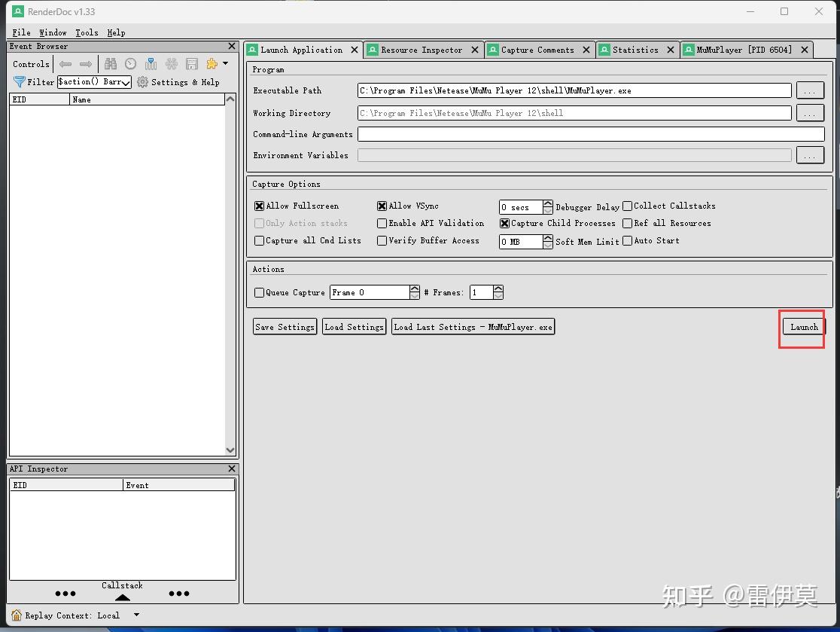840x632 pixels.
Task: Enable the Queue Capture checkbox
Action: pos(259,292)
